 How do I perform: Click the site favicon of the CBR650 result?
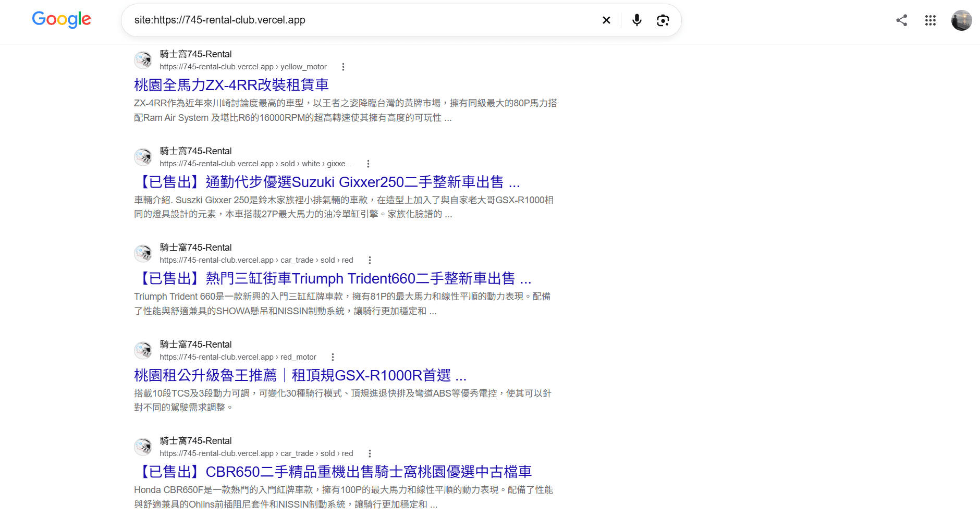point(143,447)
